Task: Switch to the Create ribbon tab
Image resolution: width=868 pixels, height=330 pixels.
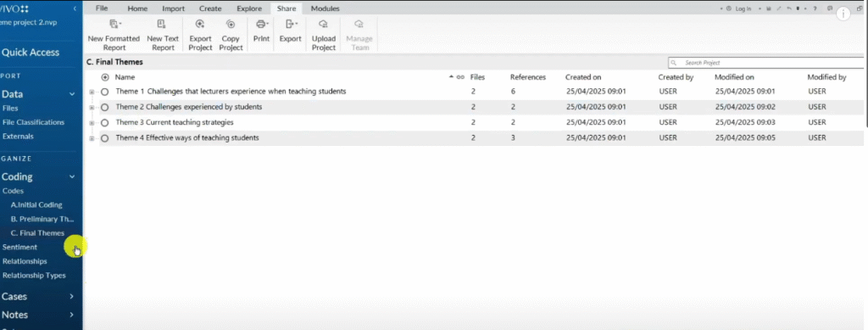Action: pyautogui.click(x=210, y=8)
